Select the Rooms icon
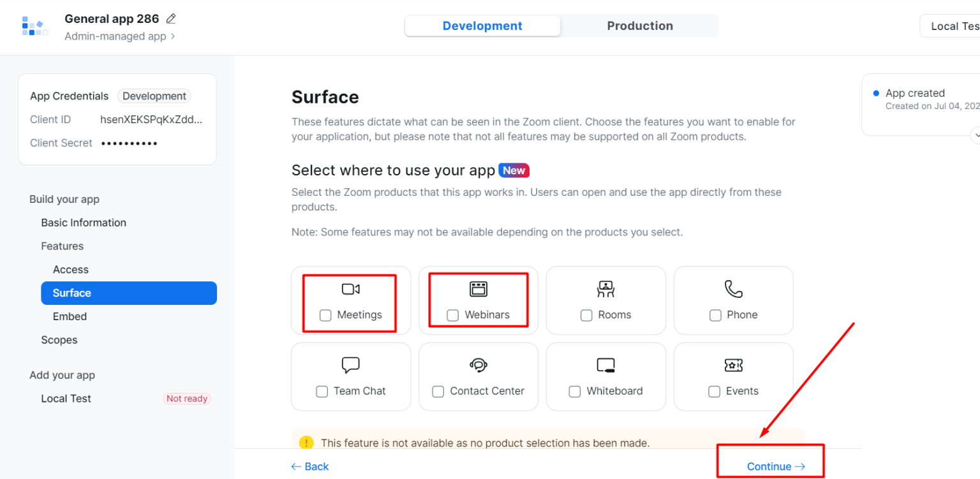The width and height of the screenshot is (980, 479). [x=605, y=288]
